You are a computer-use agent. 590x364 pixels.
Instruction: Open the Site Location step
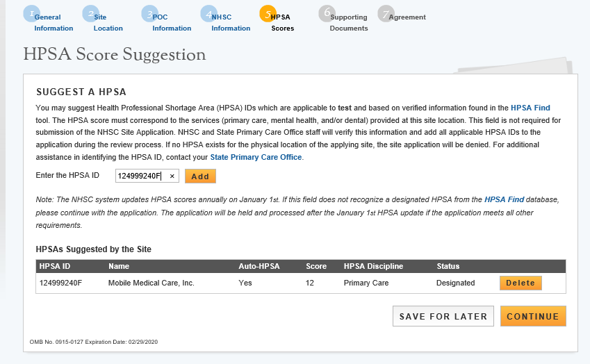click(x=108, y=23)
